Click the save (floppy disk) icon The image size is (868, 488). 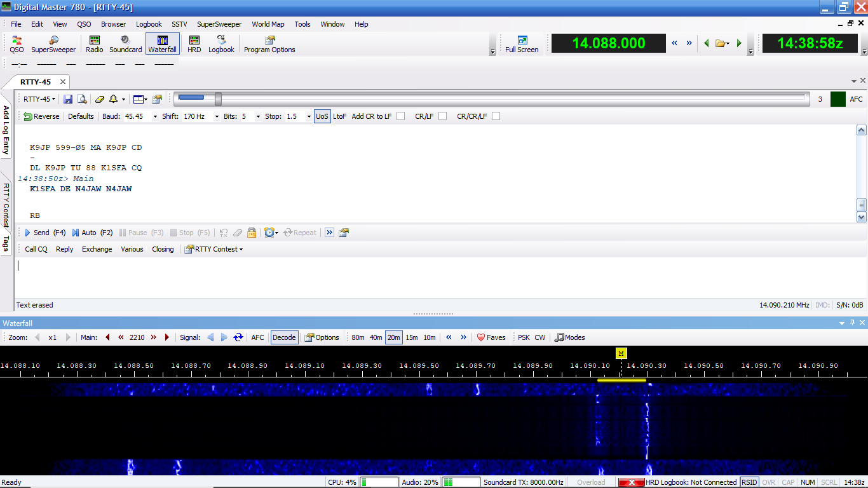click(68, 99)
